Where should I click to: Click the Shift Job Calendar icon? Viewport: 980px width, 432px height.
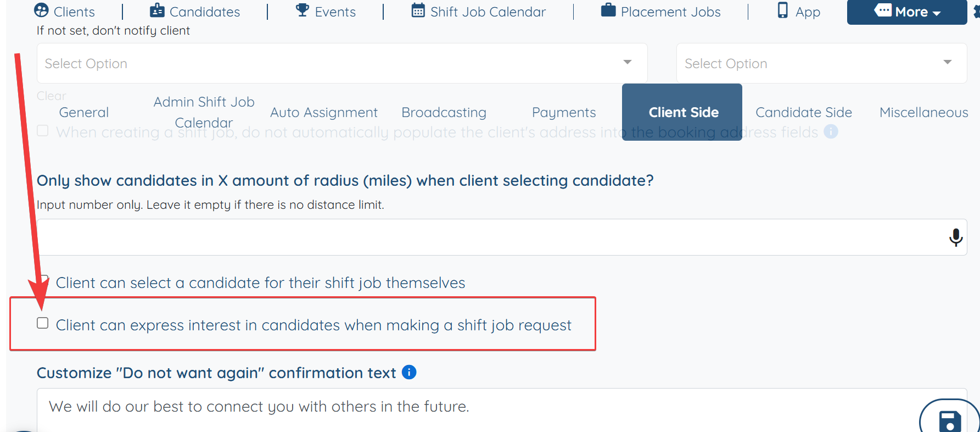coord(418,10)
